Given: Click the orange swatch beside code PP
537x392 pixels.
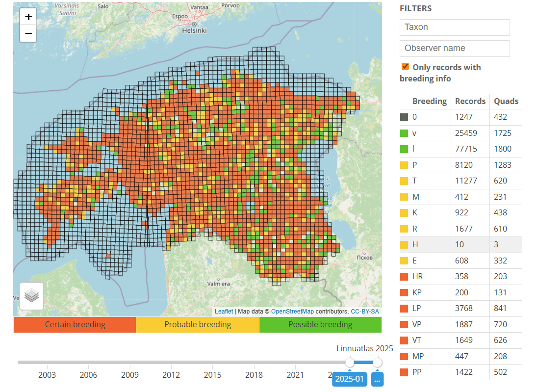Looking at the screenshot, I should [404, 372].
